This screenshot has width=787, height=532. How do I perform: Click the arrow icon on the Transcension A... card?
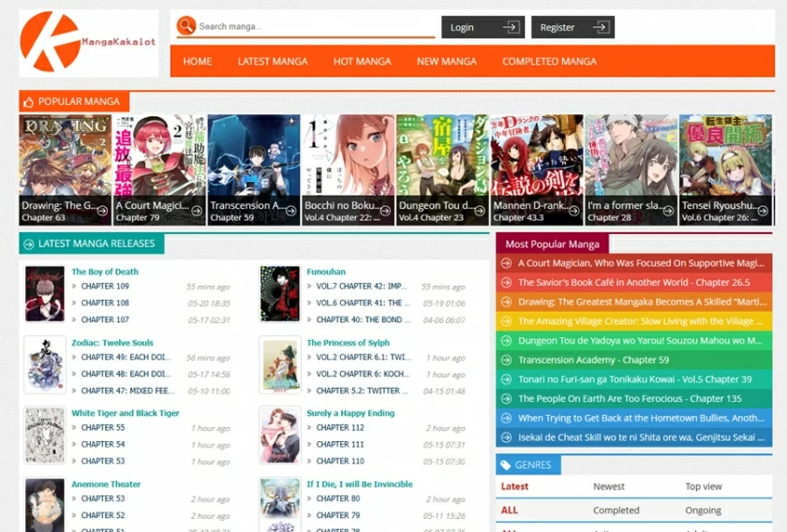click(x=291, y=211)
